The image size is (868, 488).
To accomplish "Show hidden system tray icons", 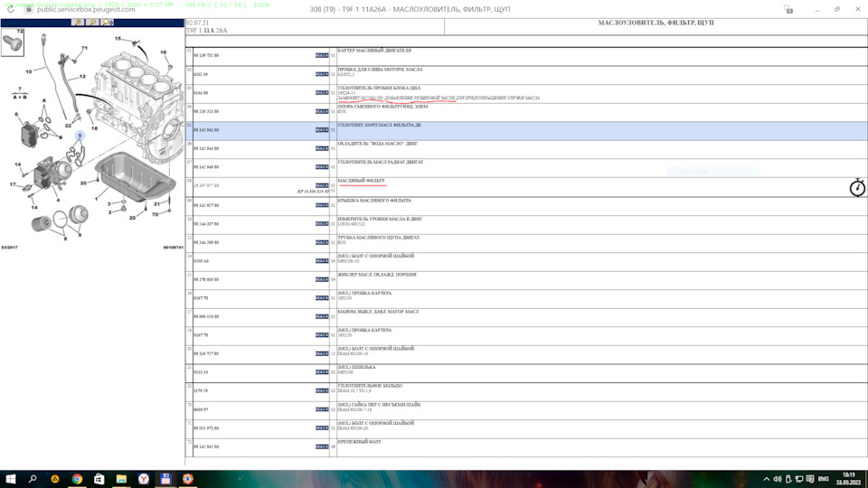I will tap(766, 479).
